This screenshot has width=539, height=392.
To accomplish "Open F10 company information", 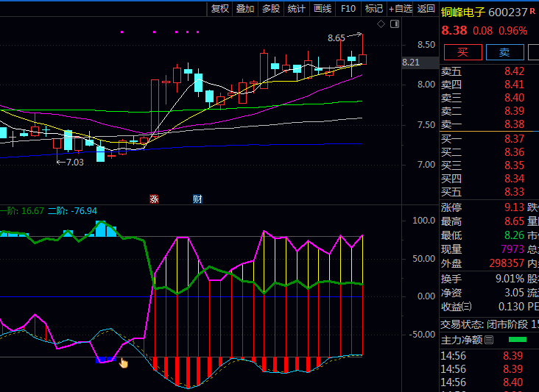I will [348, 9].
